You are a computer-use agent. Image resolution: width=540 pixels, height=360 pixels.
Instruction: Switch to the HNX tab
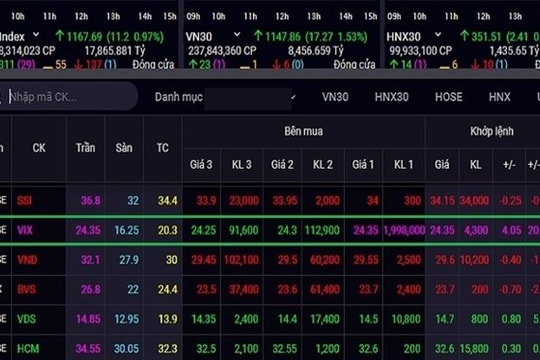tap(499, 97)
